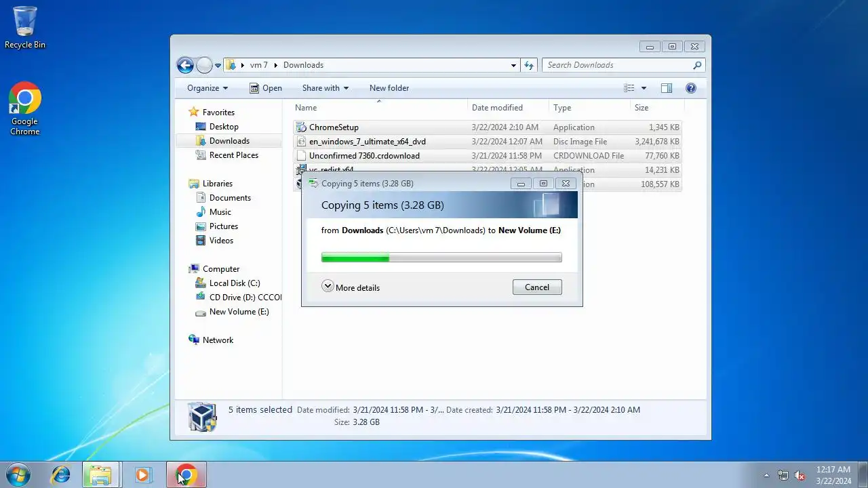Image resolution: width=868 pixels, height=488 pixels.
Task: Sort by the Size column header
Action: click(x=656, y=108)
